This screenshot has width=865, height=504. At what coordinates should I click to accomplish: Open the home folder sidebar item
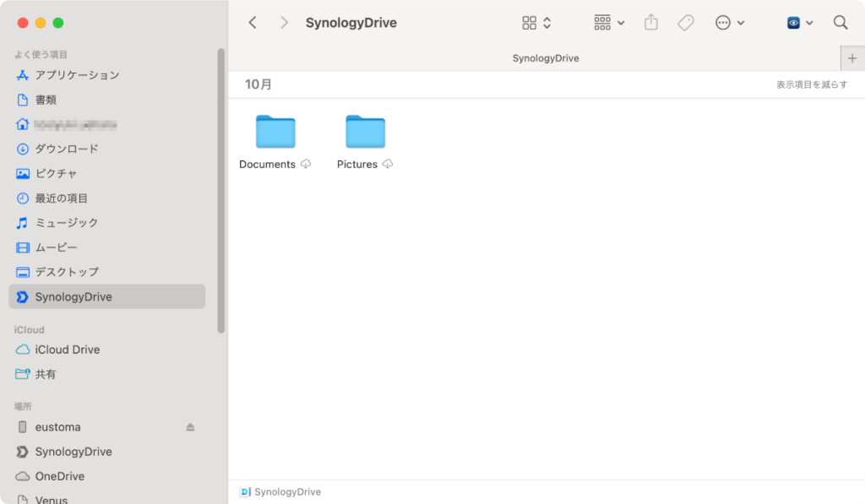(x=107, y=125)
